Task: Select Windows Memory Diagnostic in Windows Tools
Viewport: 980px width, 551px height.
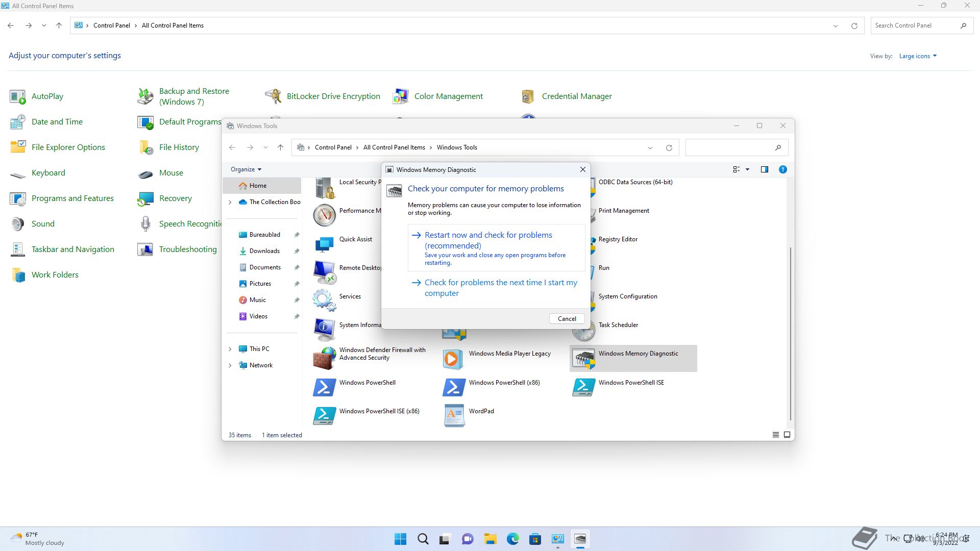Action: [x=633, y=358]
